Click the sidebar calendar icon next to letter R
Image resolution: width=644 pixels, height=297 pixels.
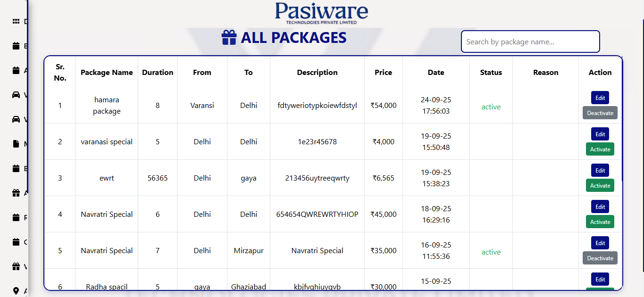[16, 217]
